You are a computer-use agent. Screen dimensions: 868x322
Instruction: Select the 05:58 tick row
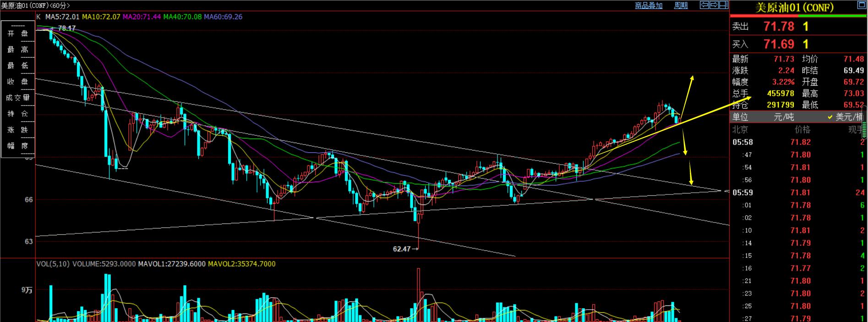[x=798, y=142]
